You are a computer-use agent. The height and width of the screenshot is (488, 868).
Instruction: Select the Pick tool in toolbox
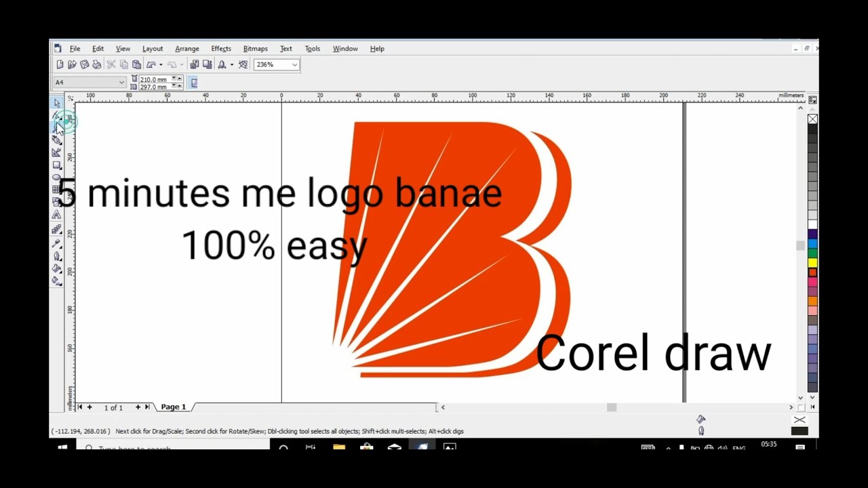click(x=57, y=103)
